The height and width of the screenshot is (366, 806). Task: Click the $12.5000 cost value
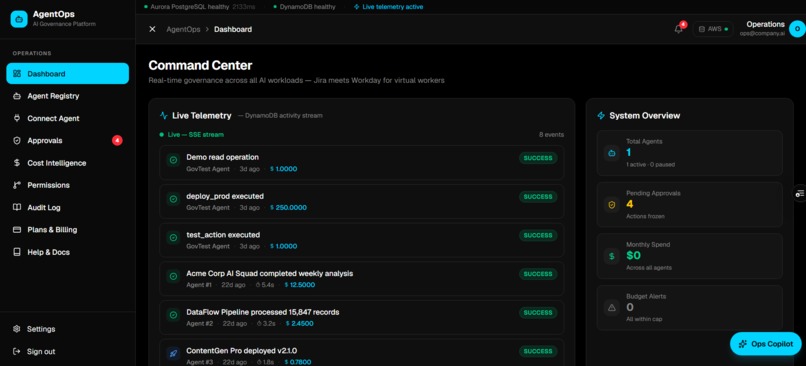(300, 285)
